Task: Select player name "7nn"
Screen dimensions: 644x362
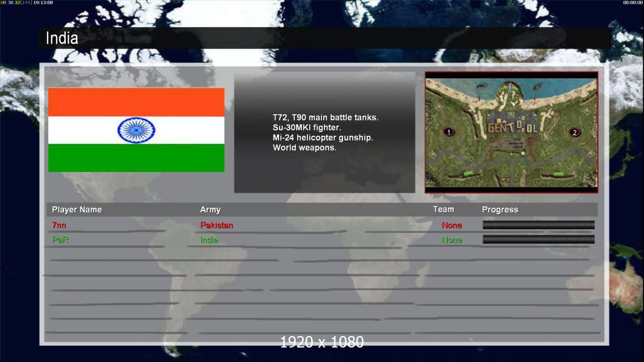Action: (59, 225)
